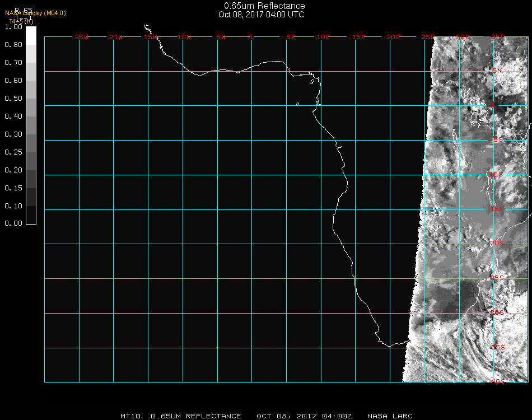Click the 10W longitude label
532x420 pixels.
tap(184, 37)
